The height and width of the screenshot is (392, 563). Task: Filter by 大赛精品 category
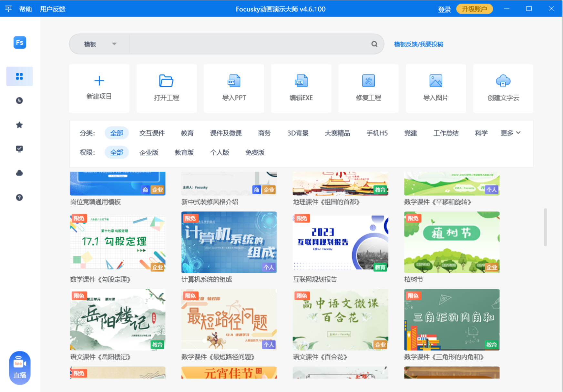(x=337, y=133)
